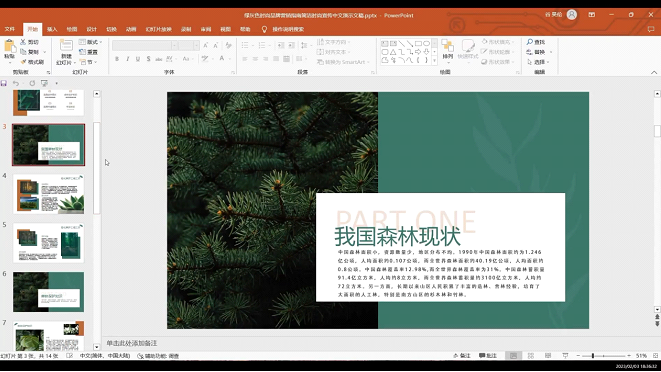Screen dimensions: 661x372
Task: Switch to the Slide Show (幻灯片放映) tab
Action: pyautogui.click(x=159, y=29)
